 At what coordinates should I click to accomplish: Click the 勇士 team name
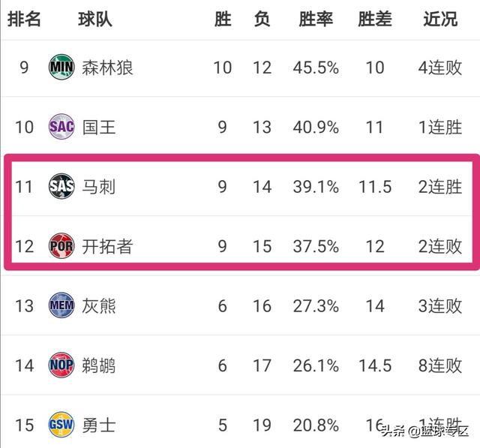click(x=98, y=425)
